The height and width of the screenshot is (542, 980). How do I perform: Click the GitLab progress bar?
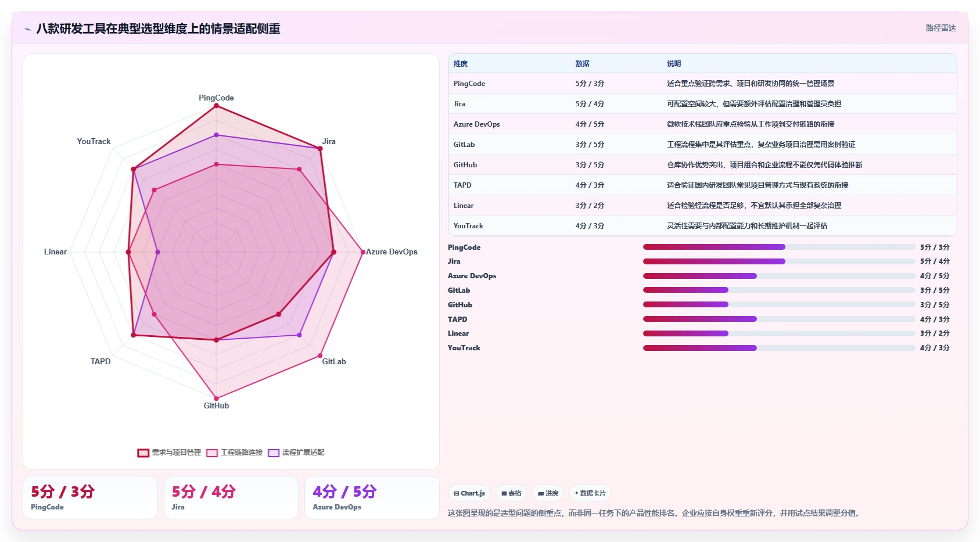(779, 290)
